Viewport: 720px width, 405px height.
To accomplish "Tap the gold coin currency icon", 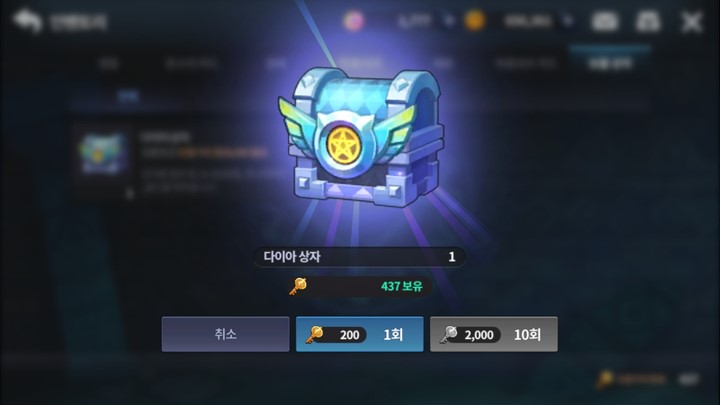I will pyautogui.click(x=475, y=21).
